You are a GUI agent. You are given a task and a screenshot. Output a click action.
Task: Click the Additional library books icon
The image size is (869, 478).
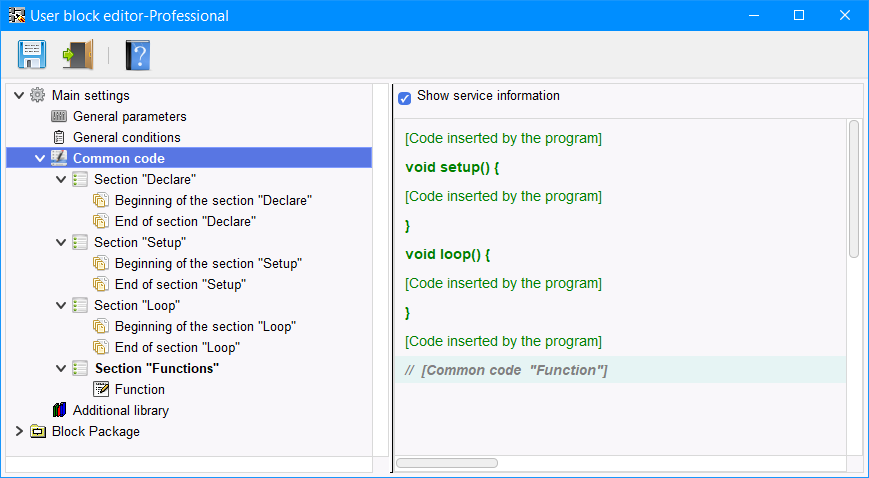coord(59,411)
